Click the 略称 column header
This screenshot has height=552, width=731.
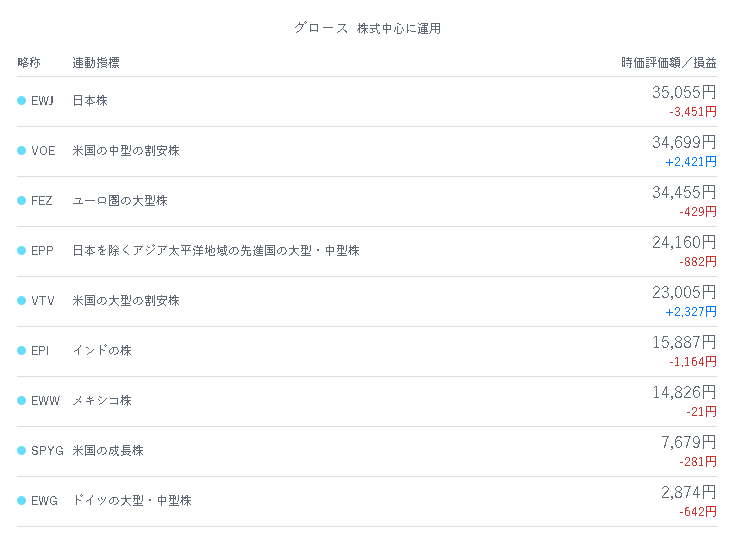(x=29, y=62)
